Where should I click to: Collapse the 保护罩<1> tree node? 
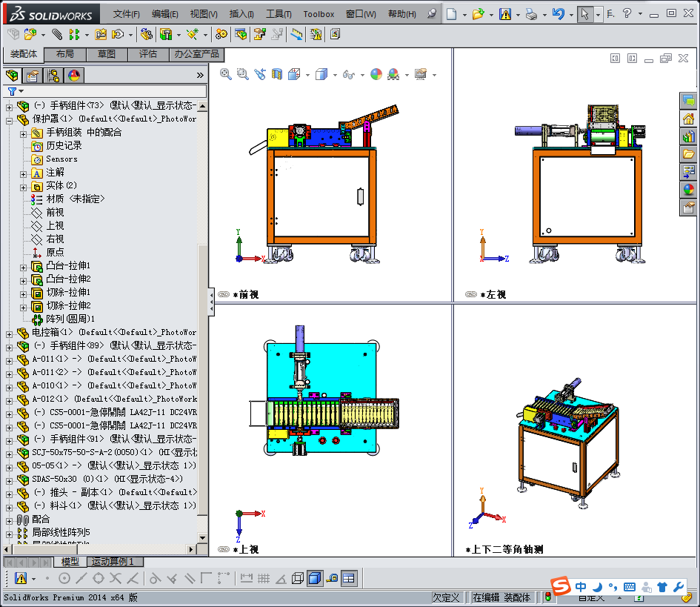pos(9,121)
